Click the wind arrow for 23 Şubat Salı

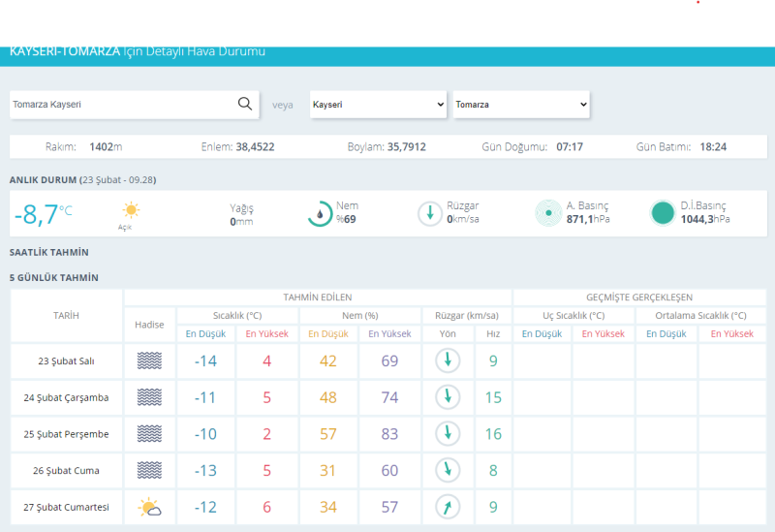[448, 360]
